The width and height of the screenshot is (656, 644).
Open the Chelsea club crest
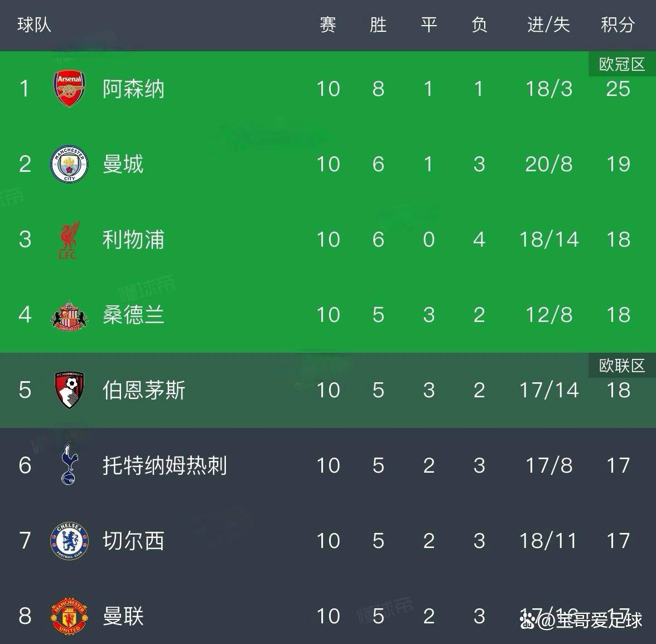tap(69, 540)
